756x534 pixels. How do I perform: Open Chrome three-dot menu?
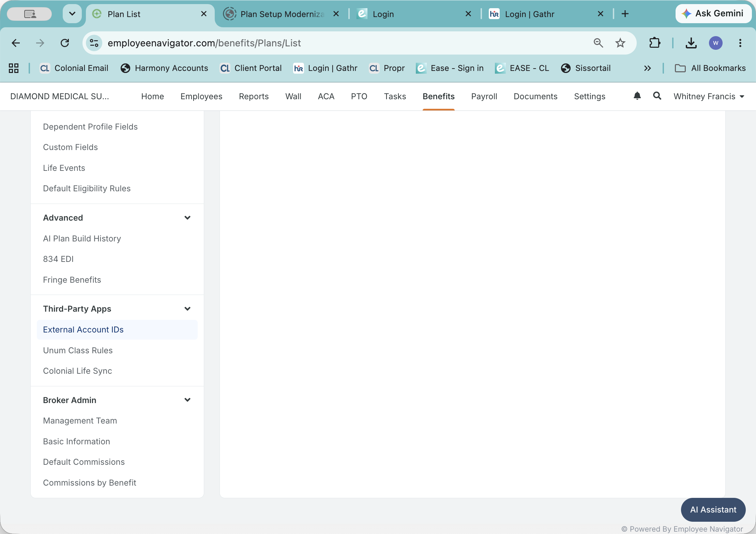coord(740,43)
